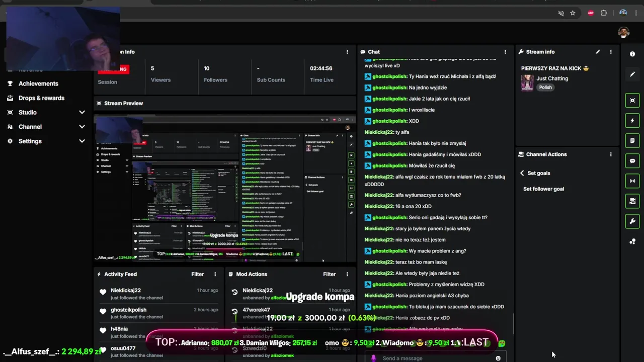The image size is (644, 362).
Task: Toggle the Mod Actions panel button
Action: (x=632, y=141)
